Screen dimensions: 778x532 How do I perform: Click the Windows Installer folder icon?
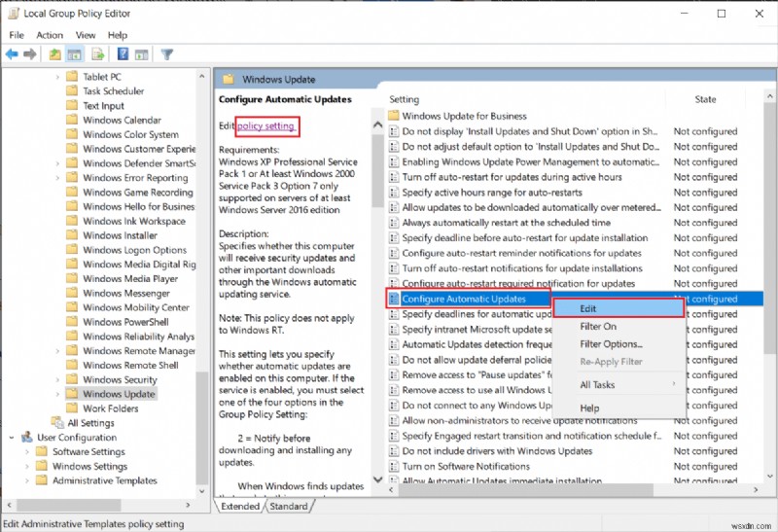coord(72,235)
